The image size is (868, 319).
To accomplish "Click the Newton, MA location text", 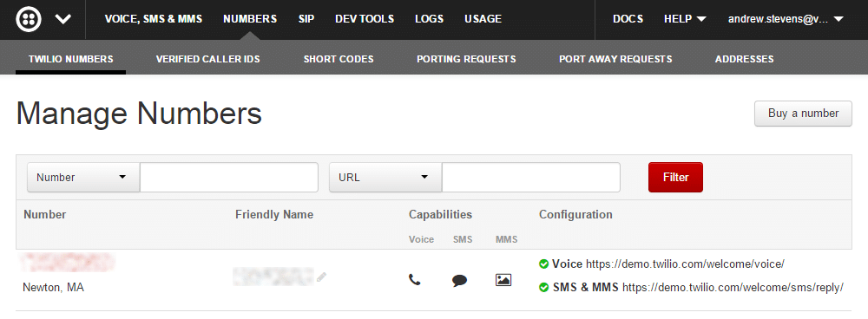I will point(53,288).
